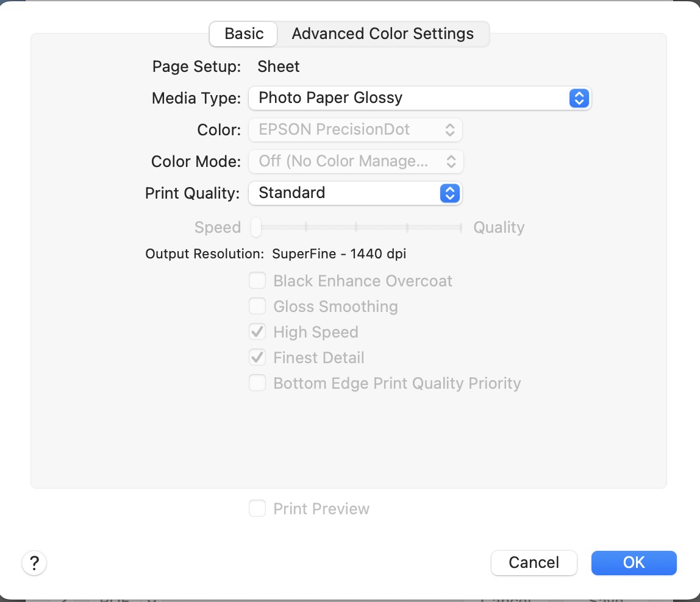Toggle the Black Enhance Overcoat checkbox
The image size is (700, 602).
(x=257, y=281)
